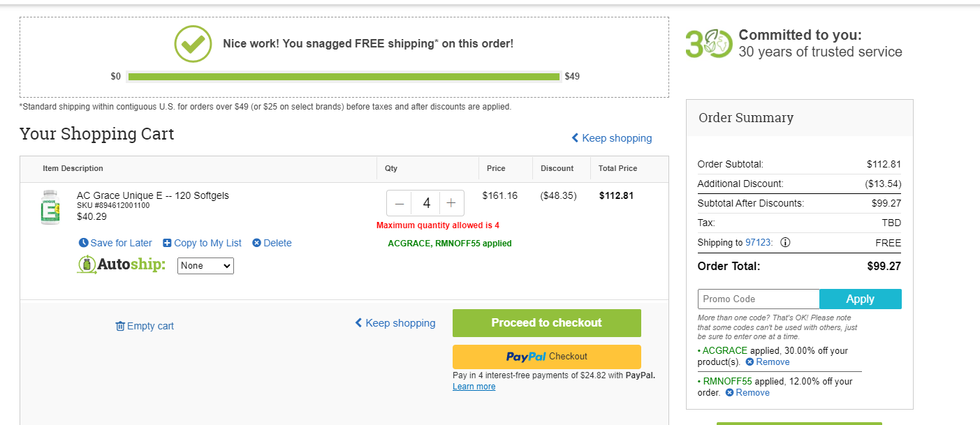Image resolution: width=980 pixels, height=425 pixels.
Task: Click the trash can icon for Empty cart
Action: [120, 326]
